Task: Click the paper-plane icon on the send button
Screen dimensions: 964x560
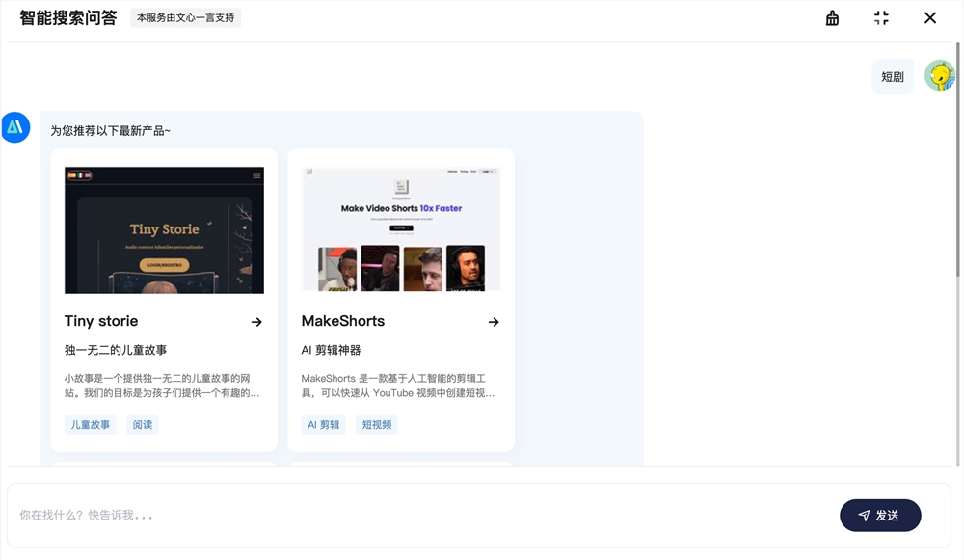Action: [864, 515]
